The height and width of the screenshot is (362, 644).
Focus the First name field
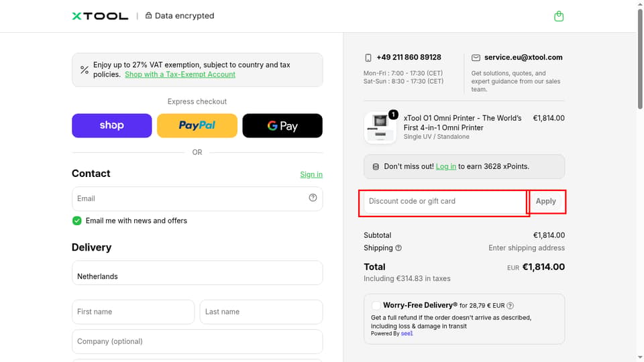click(133, 312)
